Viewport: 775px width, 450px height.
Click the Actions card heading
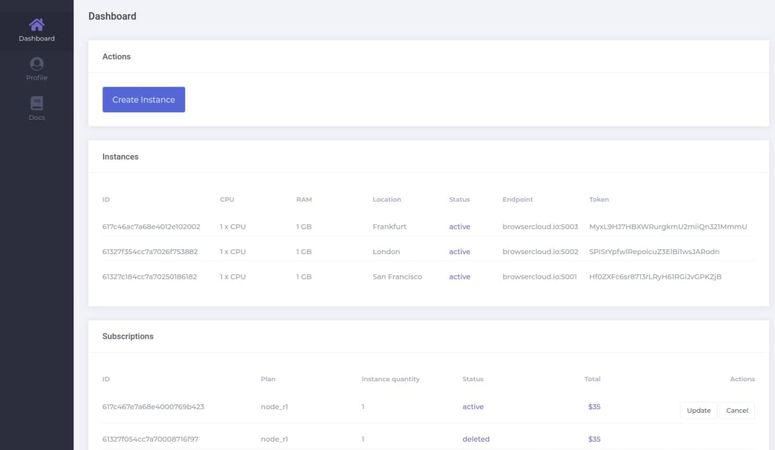click(x=117, y=57)
